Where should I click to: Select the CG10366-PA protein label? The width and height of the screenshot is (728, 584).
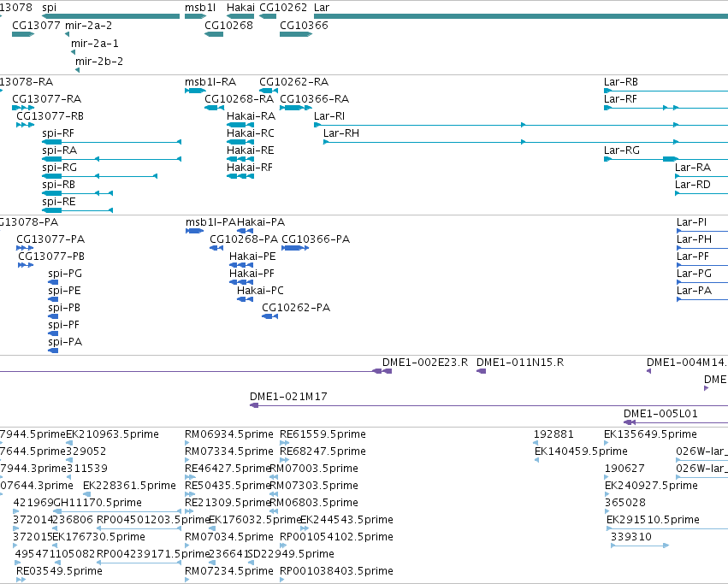(x=316, y=239)
